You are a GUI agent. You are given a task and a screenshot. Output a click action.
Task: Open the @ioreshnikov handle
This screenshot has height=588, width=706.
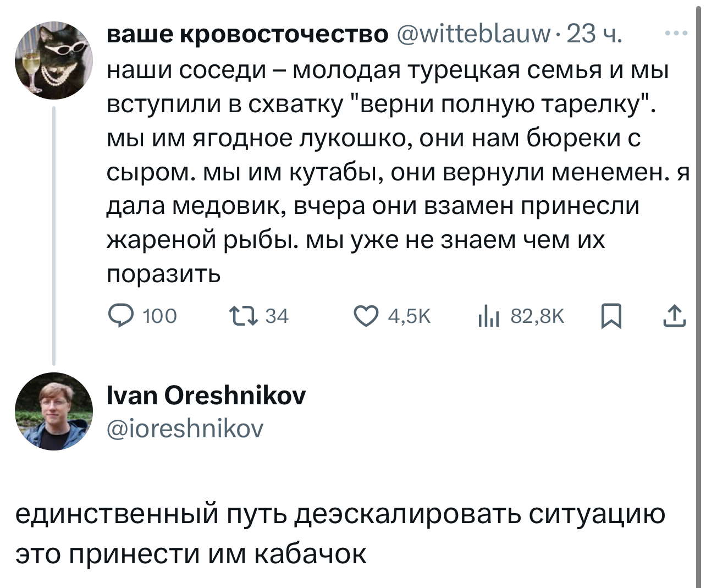(185, 428)
